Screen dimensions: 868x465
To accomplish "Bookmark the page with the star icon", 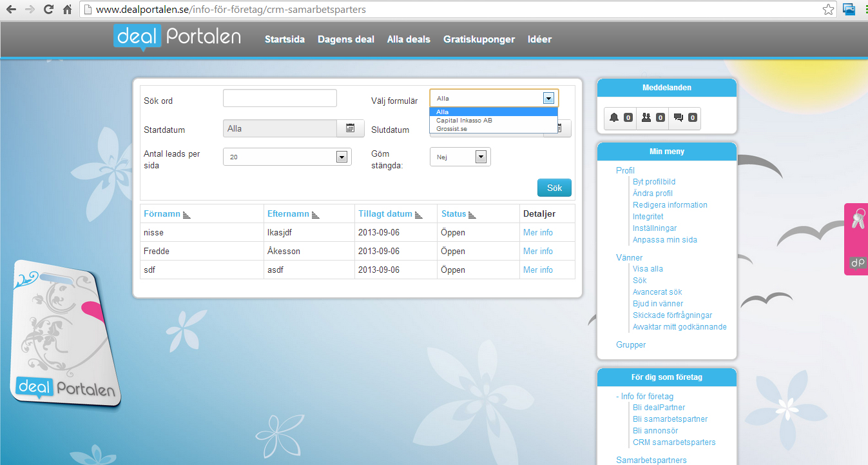I will point(828,9).
